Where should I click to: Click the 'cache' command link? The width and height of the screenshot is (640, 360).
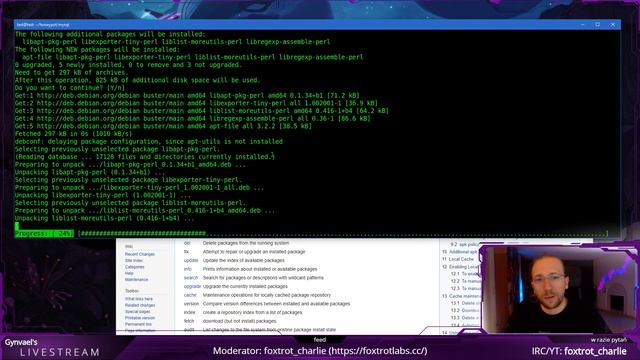click(190, 295)
